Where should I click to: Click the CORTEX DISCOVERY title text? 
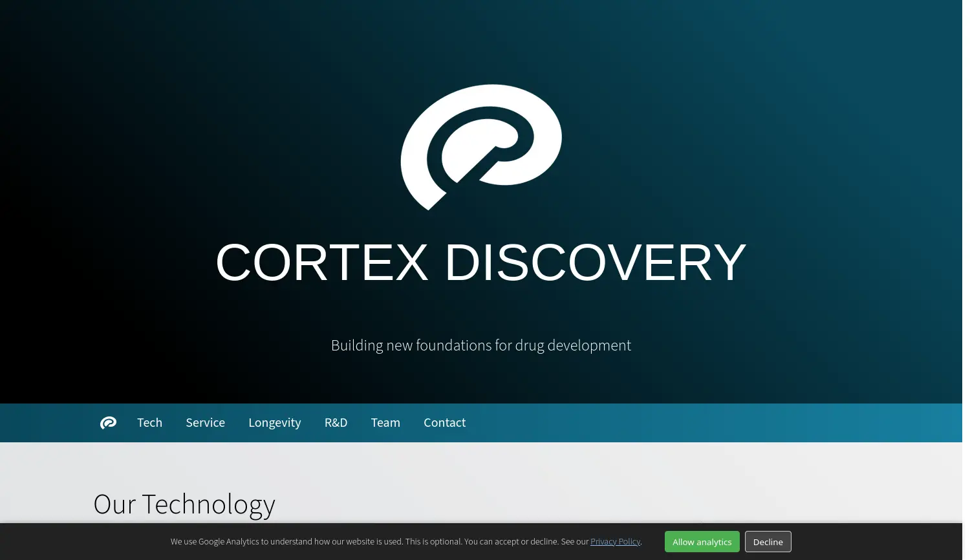(481, 263)
